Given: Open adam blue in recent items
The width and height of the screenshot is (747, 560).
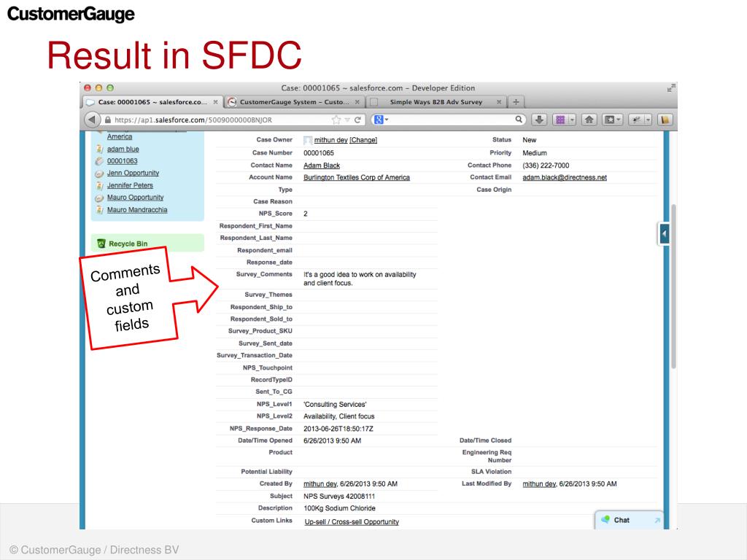Looking at the screenshot, I should click(123, 149).
